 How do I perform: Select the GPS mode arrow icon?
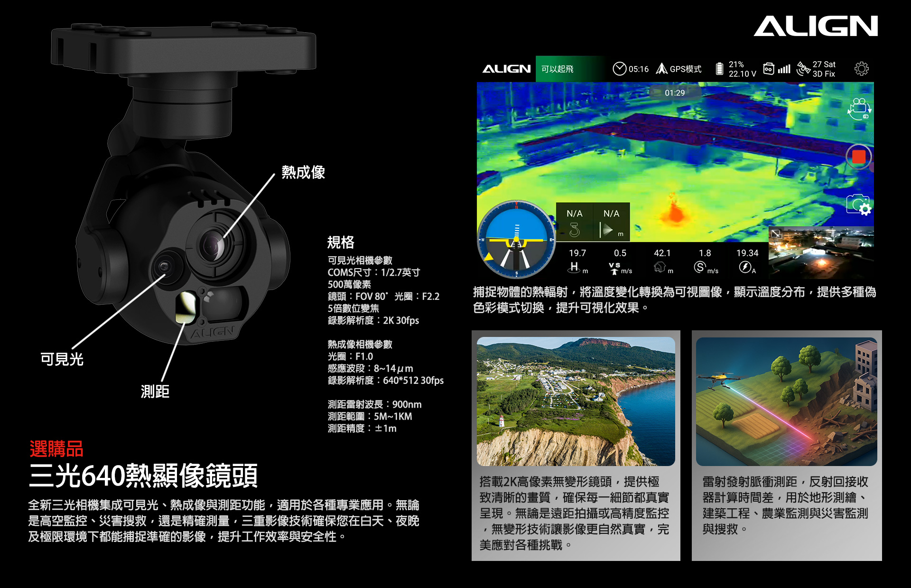click(x=661, y=69)
